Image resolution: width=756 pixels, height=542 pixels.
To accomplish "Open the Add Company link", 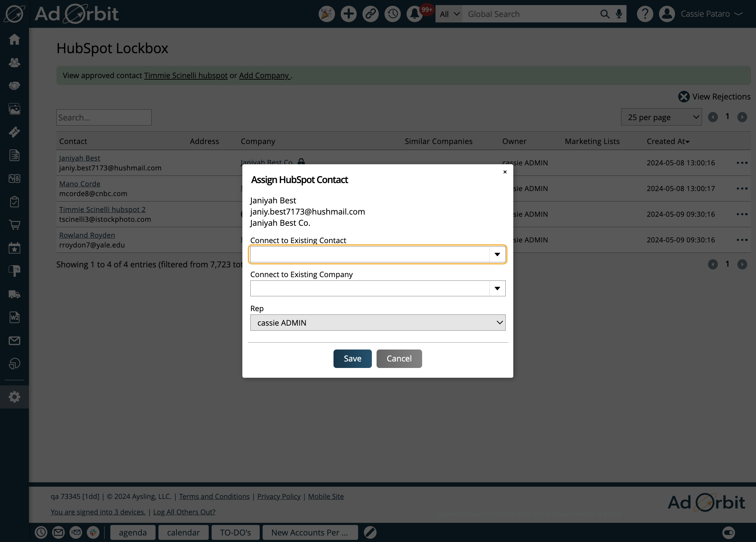I will 264,75.
